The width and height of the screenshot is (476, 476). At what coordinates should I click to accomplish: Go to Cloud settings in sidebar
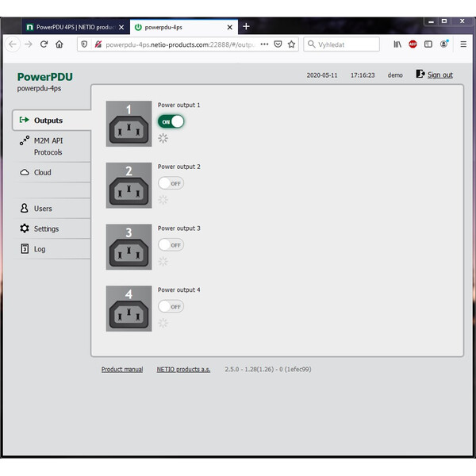(x=42, y=172)
